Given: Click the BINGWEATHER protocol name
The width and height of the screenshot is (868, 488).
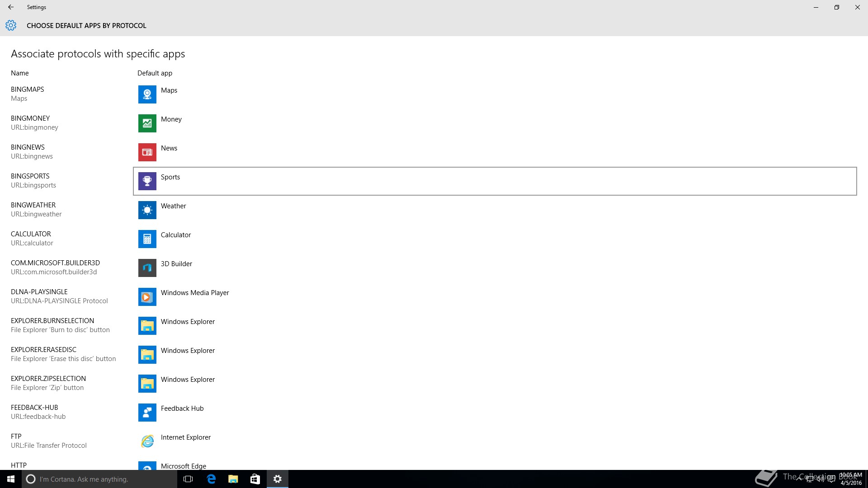Looking at the screenshot, I should click(x=33, y=205).
